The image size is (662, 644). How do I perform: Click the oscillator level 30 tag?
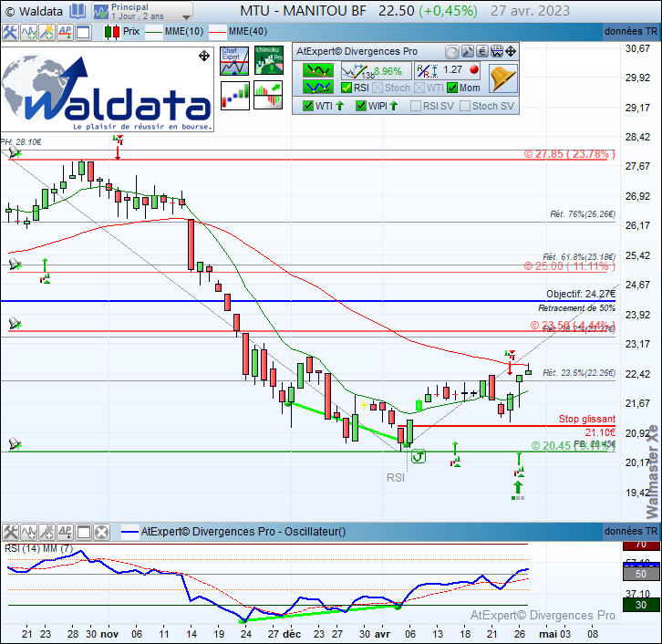click(x=641, y=605)
